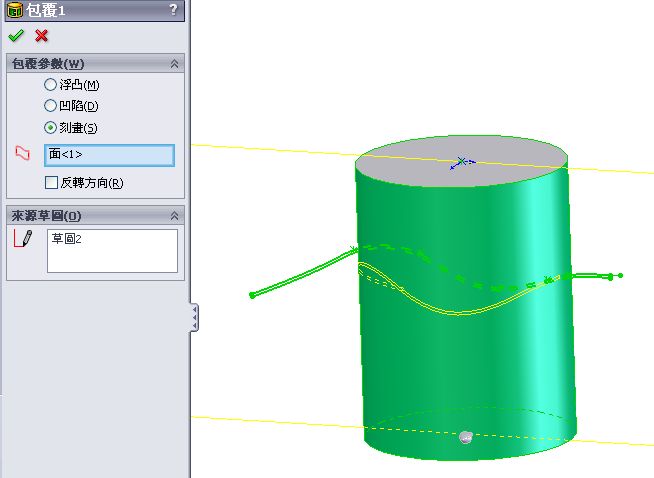Click the 面<1> face selection field
The width and height of the screenshot is (654, 478).
click(109, 155)
